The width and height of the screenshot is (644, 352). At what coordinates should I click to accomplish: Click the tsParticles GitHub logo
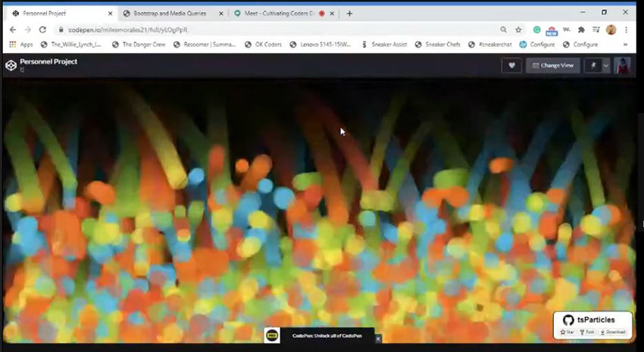pos(568,319)
